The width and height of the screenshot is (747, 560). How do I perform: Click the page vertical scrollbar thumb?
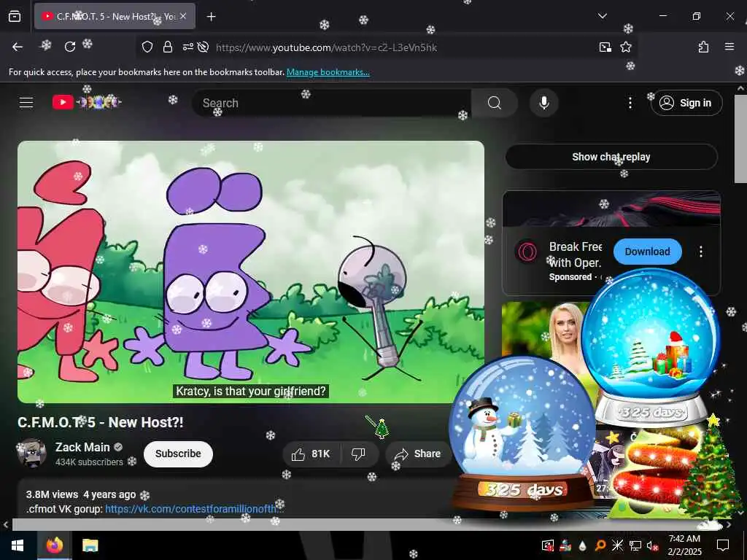coord(740,138)
